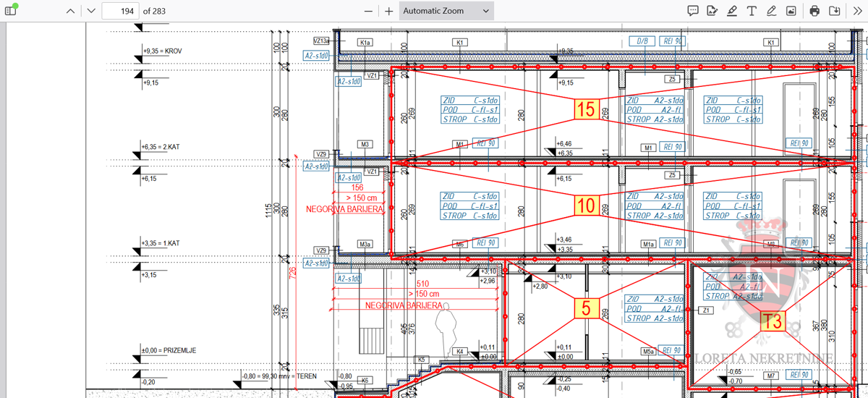Choose the freehand draw tool

pyautogui.click(x=771, y=11)
